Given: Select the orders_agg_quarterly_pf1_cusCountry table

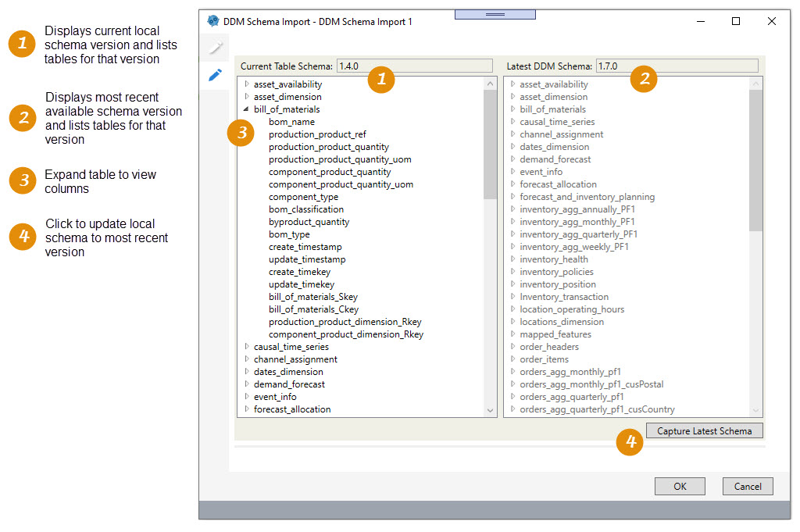Looking at the screenshot, I should point(597,409).
